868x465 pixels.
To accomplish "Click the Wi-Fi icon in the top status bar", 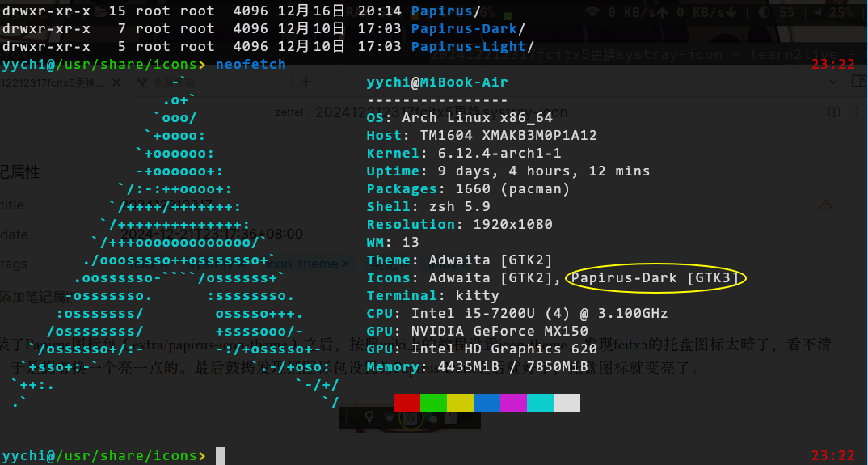I will point(594,12).
